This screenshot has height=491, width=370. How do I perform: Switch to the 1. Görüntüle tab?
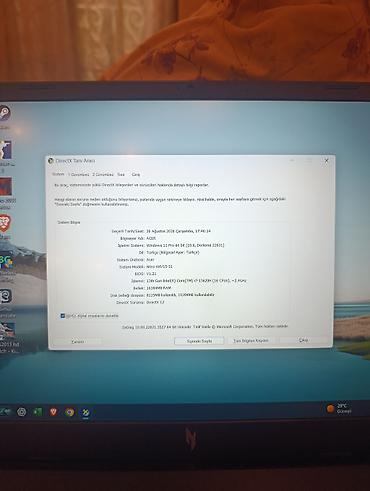point(79,174)
